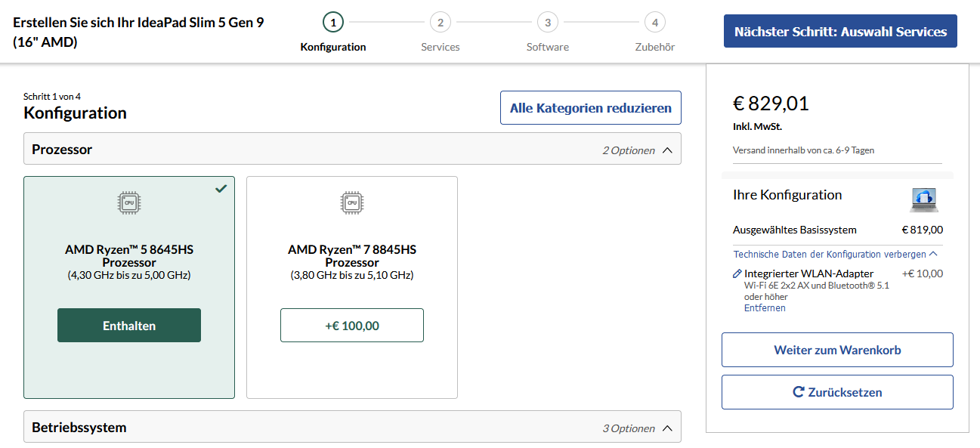Screen dimensions: 980x448
Task: Click the Prozessor section header title
Action: coord(62,150)
